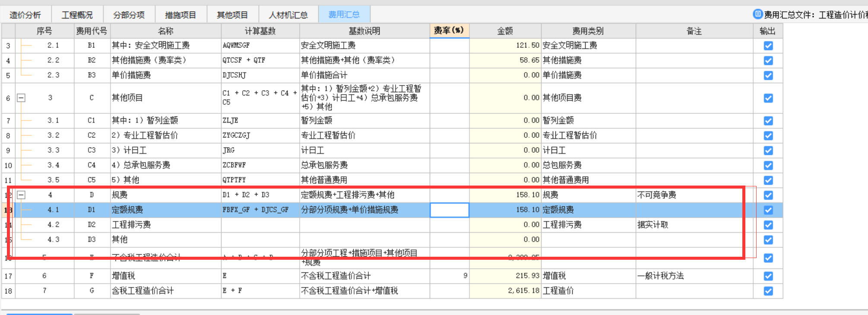Select the 增值税 rate value 9
The width and height of the screenshot is (868, 315).
pyautogui.click(x=450, y=276)
